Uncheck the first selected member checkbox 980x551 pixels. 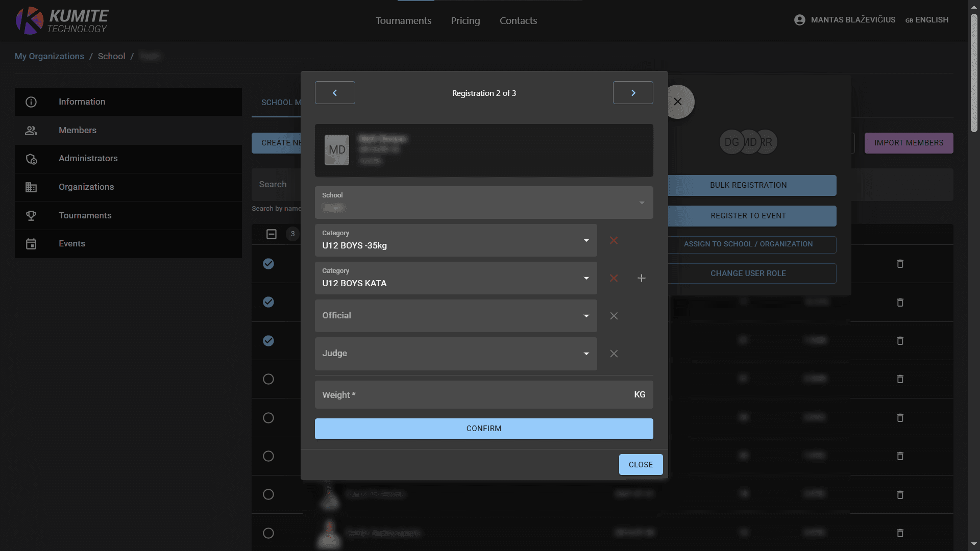point(268,264)
